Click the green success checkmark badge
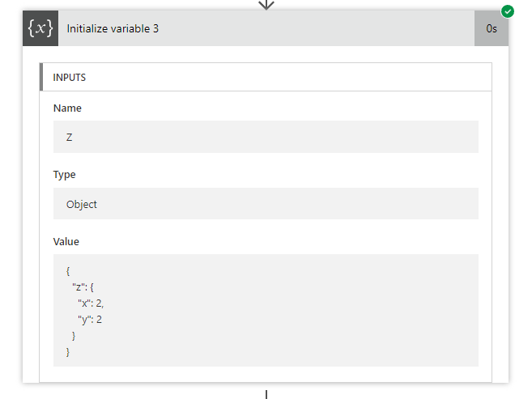Screen dimensions: 532x399 click(x=508, y=11)
